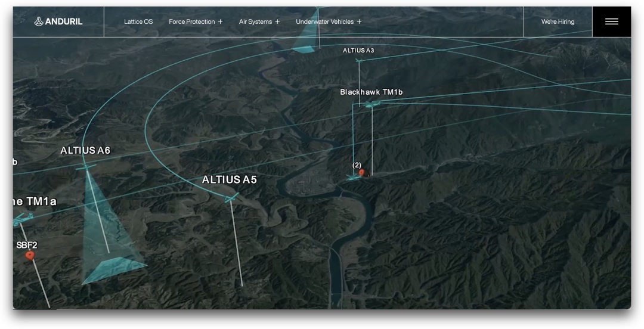Viewport: 644px width, 329px height.
Task: Select the ALTIUS A6 drone icon
Action: pyautogui.click(x=86, y=167)
